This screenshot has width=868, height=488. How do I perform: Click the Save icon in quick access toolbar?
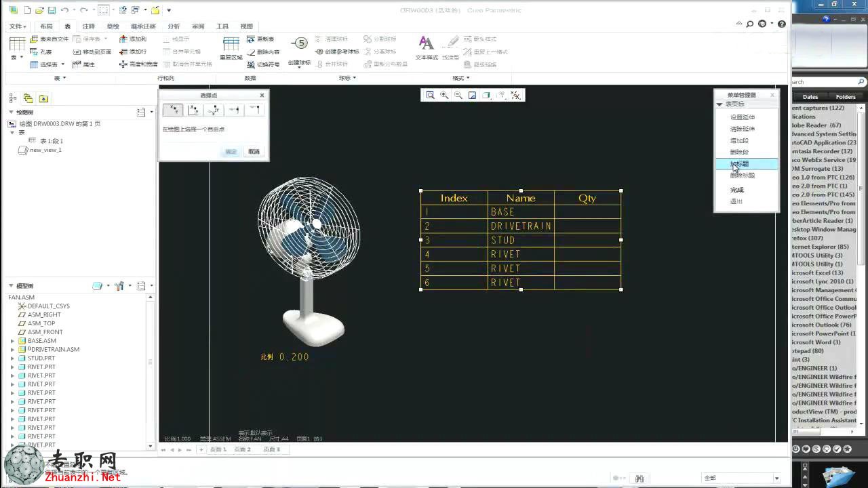pyautogui.click(x=52, y=10)
